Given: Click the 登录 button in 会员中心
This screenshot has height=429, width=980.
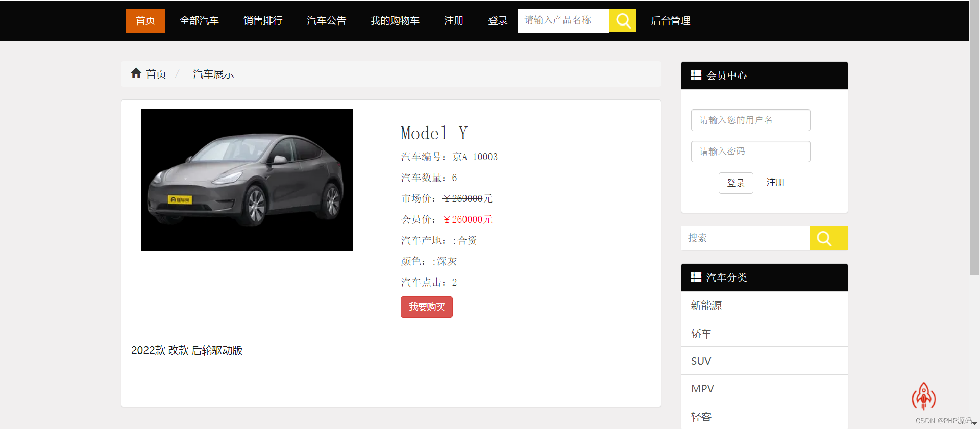Looking at the screenshot, I should pos(736,183).
